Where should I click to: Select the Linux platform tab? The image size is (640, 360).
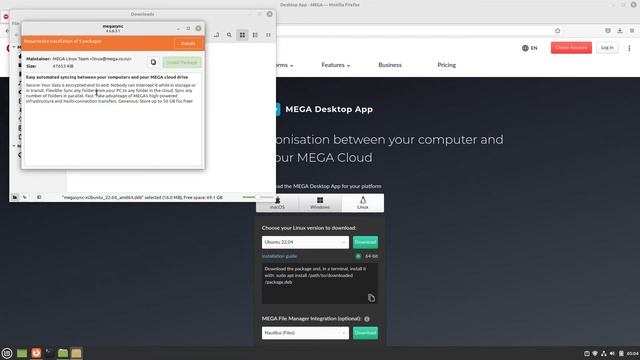(x=362, y=203)
